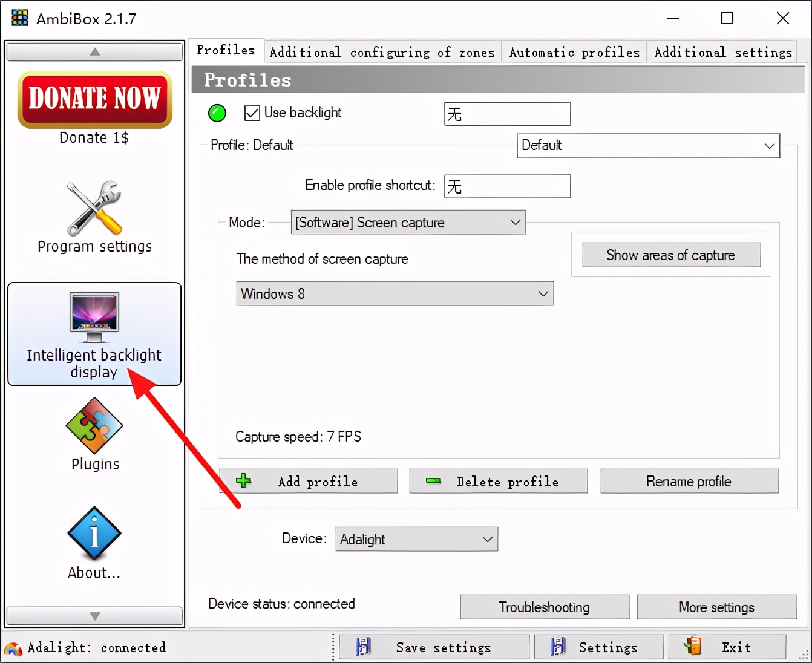812x663 pixels.
Task: Focus the Enable profile shortcut field
Action: 508,187
